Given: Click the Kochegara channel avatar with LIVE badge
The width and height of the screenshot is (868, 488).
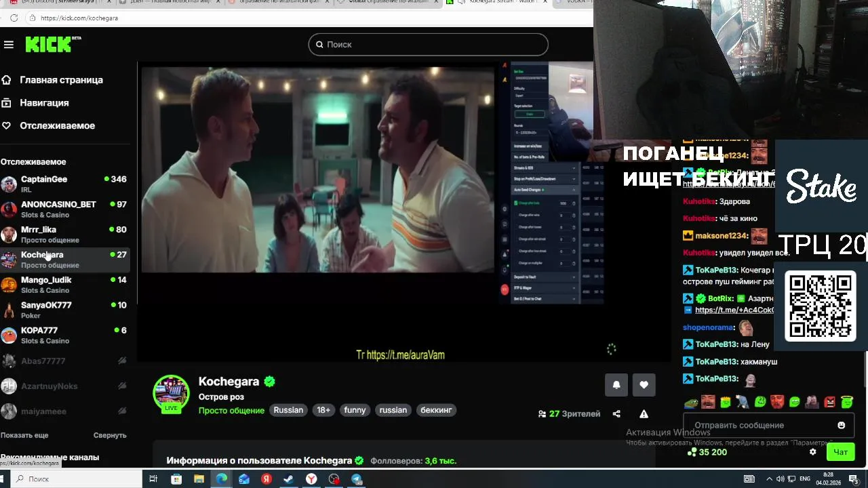Looking at the screenshot, I should click(x=171, y=394).
